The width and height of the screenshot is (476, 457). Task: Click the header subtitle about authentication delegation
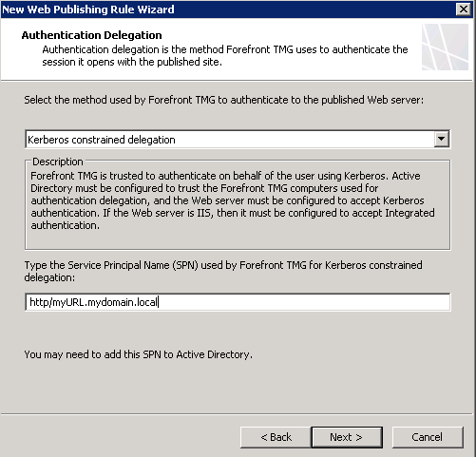[x=225, y=55]
